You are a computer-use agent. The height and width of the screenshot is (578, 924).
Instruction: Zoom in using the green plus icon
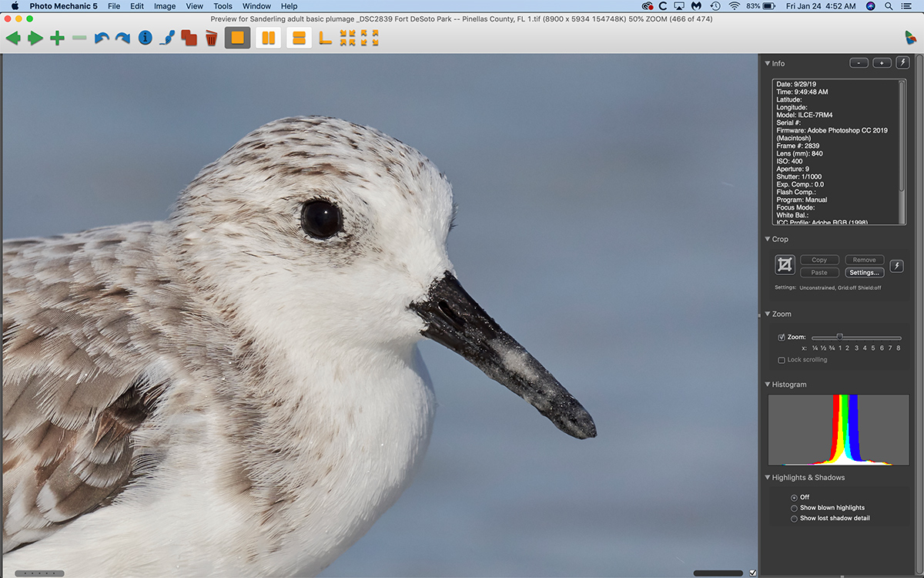[x=57, y=38]
